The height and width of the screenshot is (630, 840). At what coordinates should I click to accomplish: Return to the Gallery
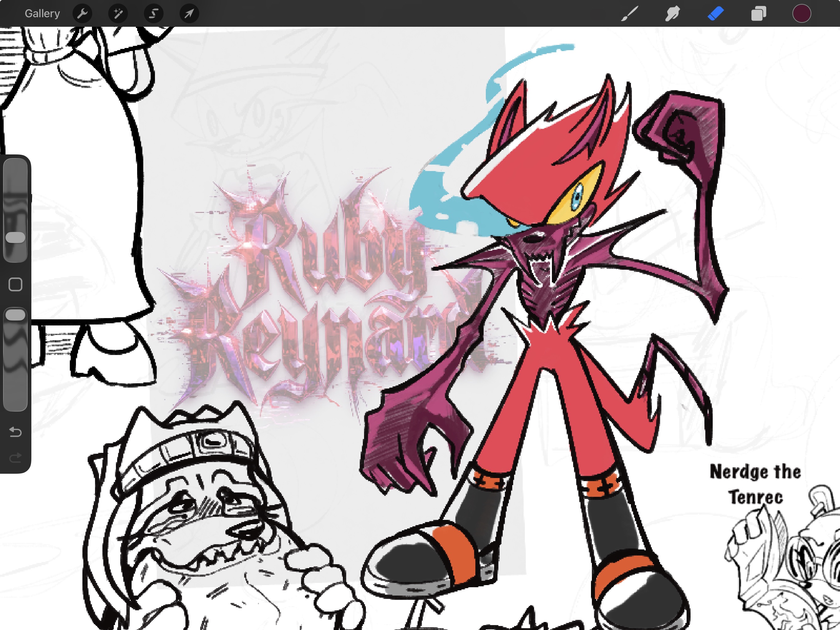pos(42,14)
